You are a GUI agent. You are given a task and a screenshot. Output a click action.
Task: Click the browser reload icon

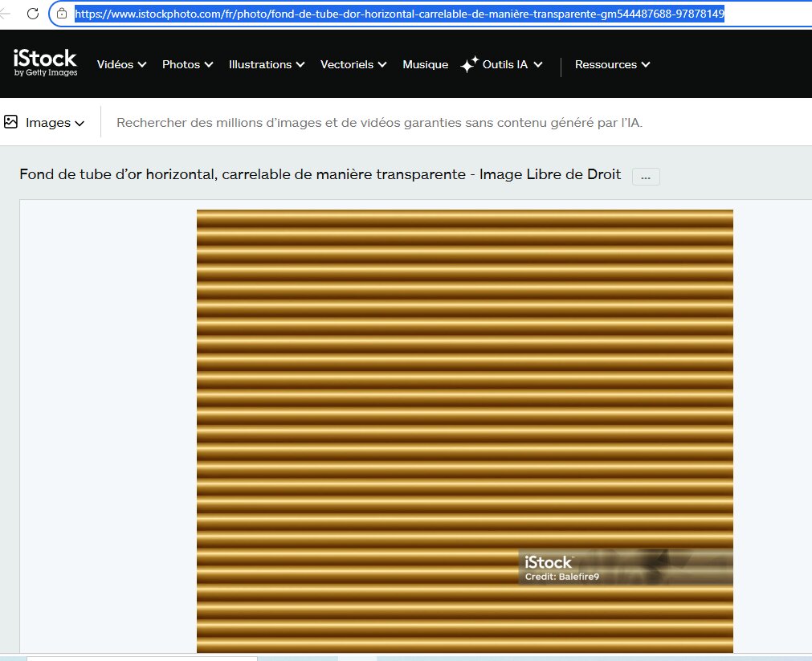pos(33,14)
